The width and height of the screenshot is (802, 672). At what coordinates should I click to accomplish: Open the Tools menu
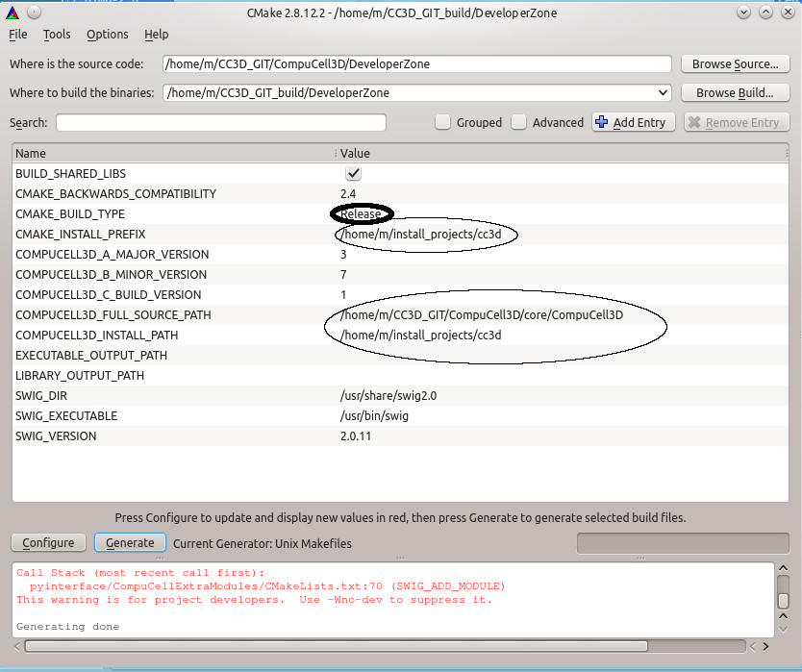pyautogui.click(x=57, y=35)
